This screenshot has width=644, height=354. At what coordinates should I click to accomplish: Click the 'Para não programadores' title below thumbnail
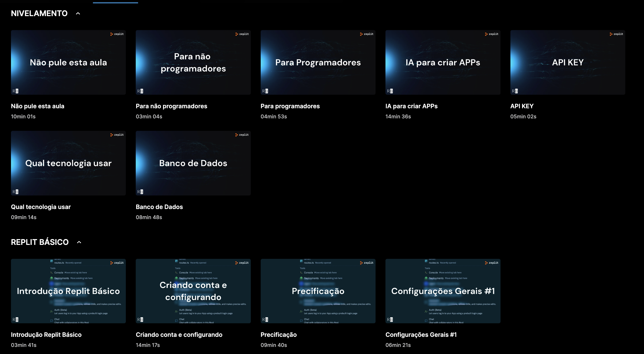pos(171,106)
